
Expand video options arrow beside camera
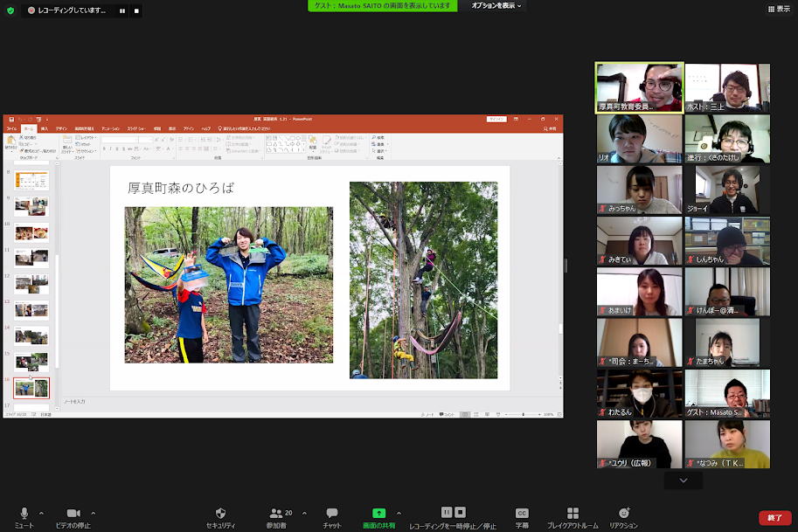tap(94, 513)
